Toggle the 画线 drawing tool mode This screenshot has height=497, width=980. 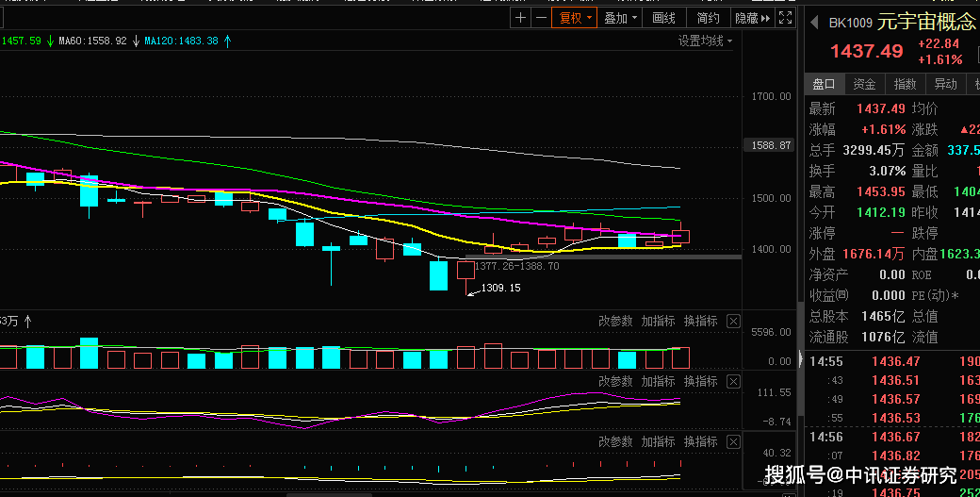pos(664,18)
